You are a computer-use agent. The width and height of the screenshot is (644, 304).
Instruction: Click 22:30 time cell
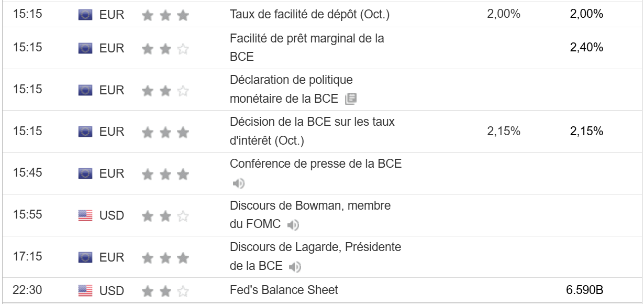(x=27, y=289)
